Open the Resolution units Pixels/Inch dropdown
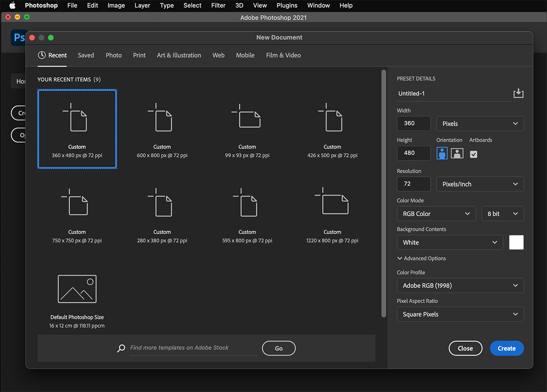This screenshot has height=392, width=547. coord(480,184)
